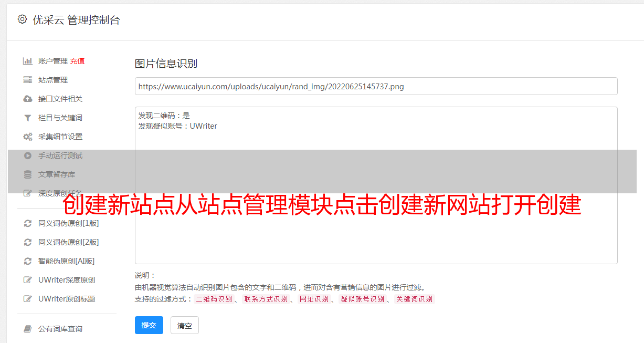Image resolution: width=644 pixels, height=343 pixels.
Task: Open 采集细节设置 menu item
Action: pyautogui.click(x=60, y=137)
